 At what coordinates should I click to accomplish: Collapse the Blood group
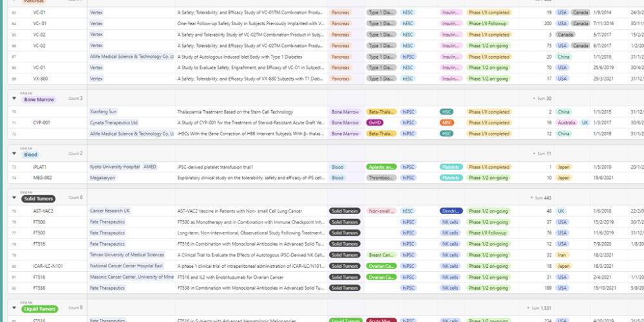14,154
